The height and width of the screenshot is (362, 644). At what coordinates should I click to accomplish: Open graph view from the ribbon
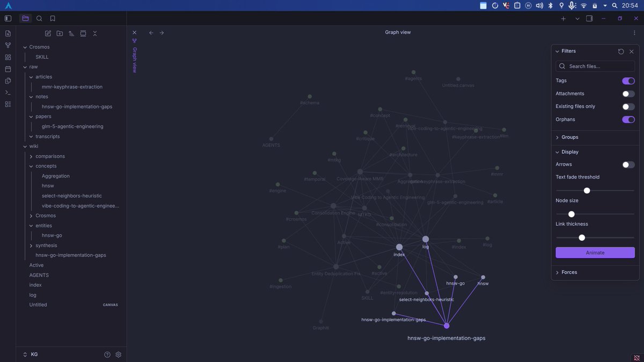(8, 45)
